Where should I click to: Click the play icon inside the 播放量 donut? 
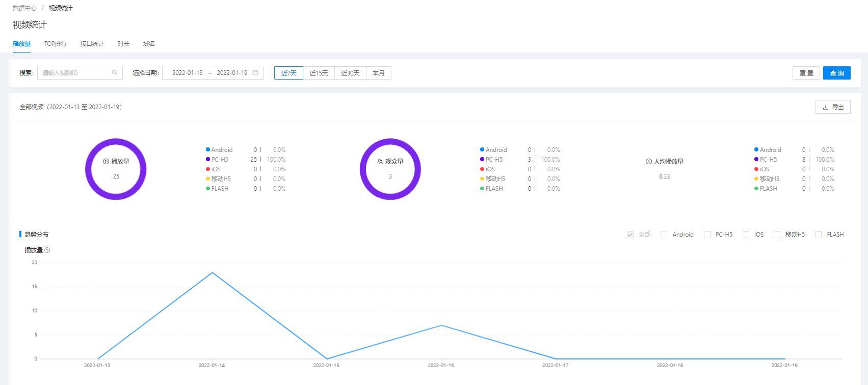tap(106, 162)
